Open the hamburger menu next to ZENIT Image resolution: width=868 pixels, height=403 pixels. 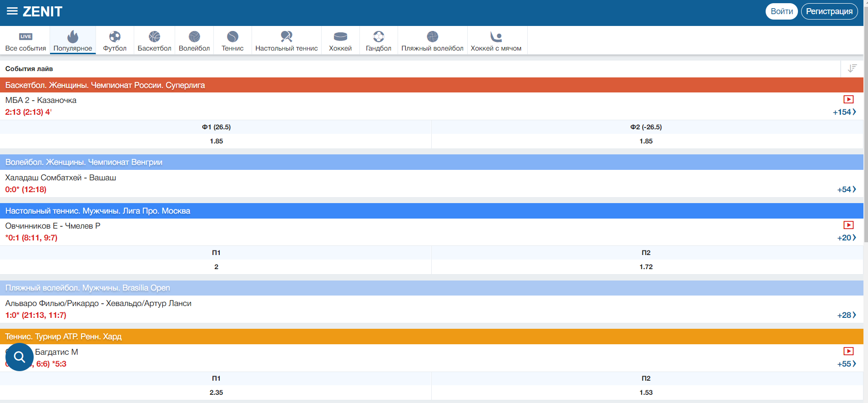click(x=12, y=11)
